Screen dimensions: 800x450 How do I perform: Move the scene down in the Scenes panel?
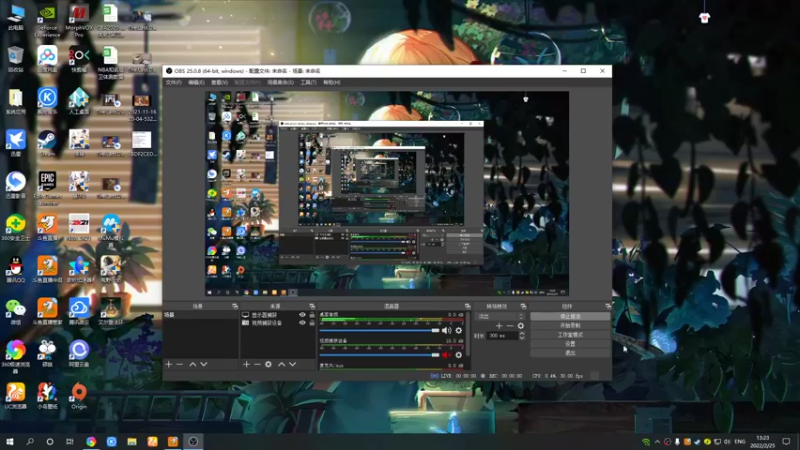pyautogui.click(x=204, y=364)
